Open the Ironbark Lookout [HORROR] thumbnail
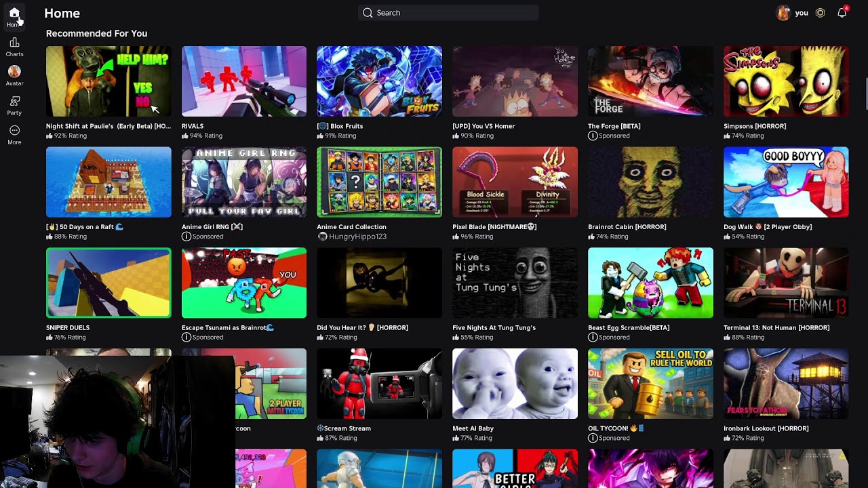This screenshot has height=488, width=868. [x=786, y=384]
